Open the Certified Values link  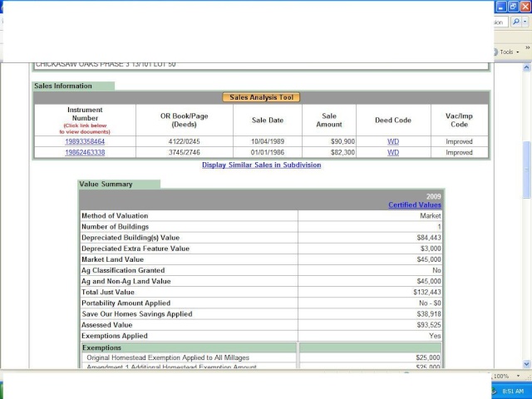415,205
